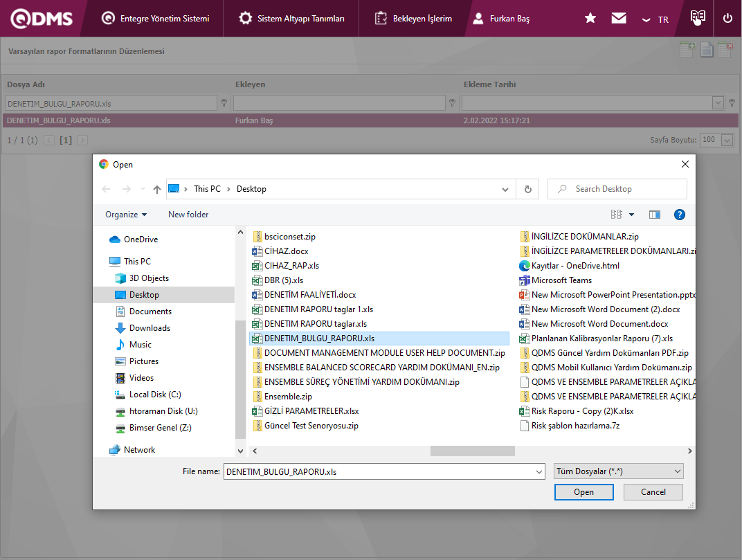Image resolution: width=742 pixels, height=560 pixels.
Task: Show recent locations dropdown arrow
Action: [x=143, y=189]
